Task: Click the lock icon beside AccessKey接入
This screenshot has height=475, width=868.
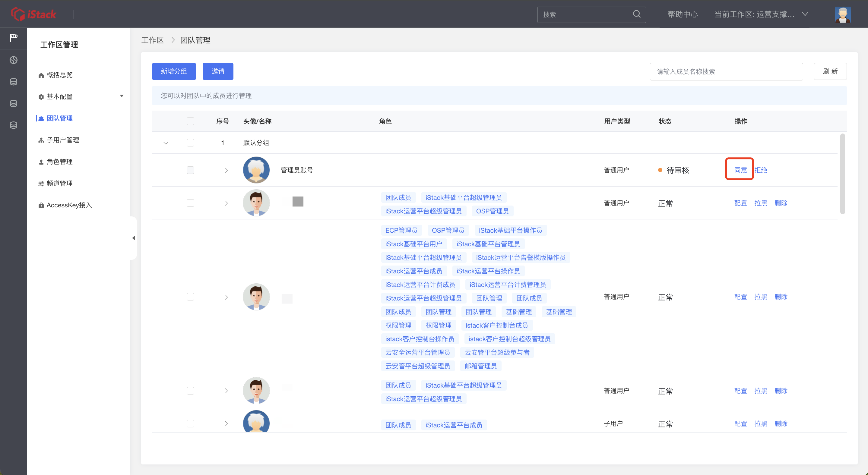Action: pyautogui.click(x=41, y=205)
